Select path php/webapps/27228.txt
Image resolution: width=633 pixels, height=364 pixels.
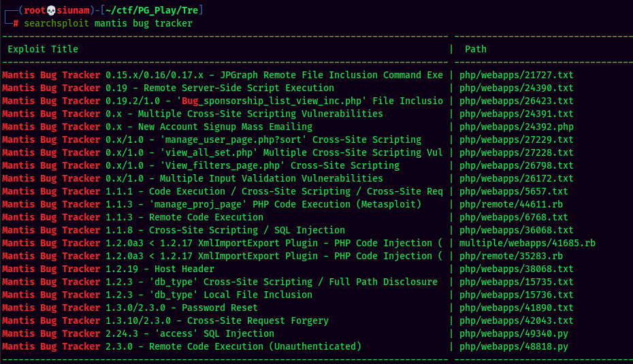coord(517,152)
